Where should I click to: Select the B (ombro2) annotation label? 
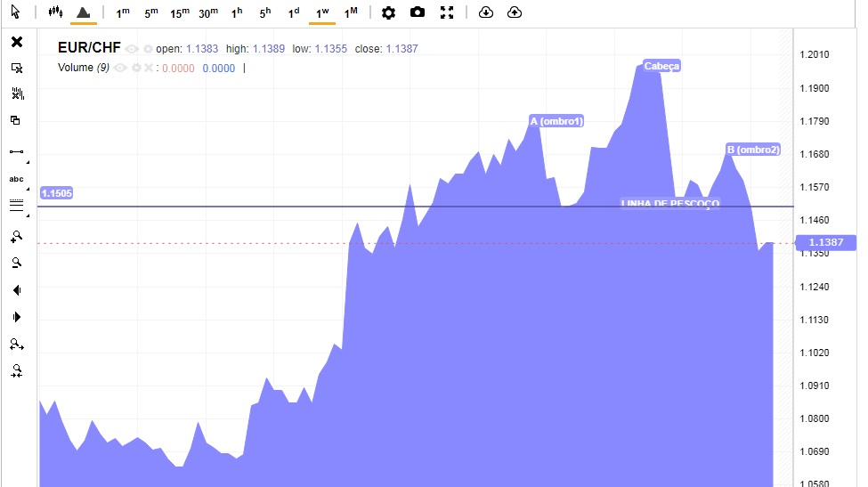[x=753, y=150]
